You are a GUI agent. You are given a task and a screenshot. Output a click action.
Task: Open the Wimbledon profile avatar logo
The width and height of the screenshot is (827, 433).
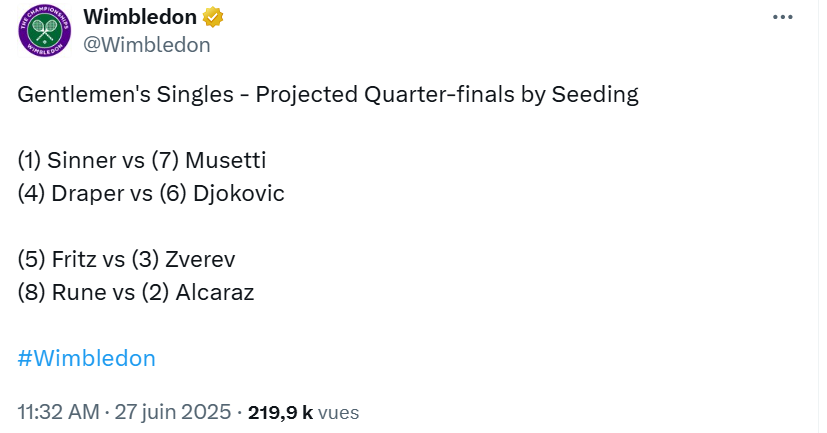(45, 31)
